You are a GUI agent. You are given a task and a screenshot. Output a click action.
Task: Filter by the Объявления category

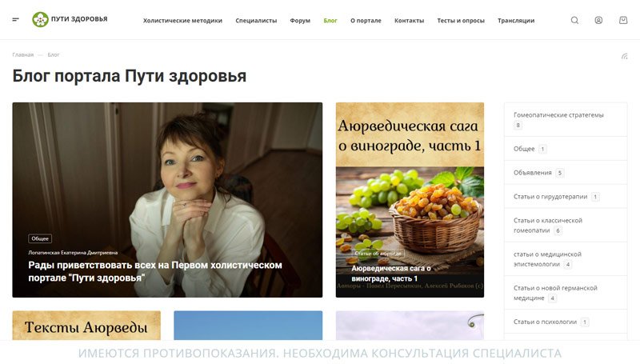[x=566, y=173]
